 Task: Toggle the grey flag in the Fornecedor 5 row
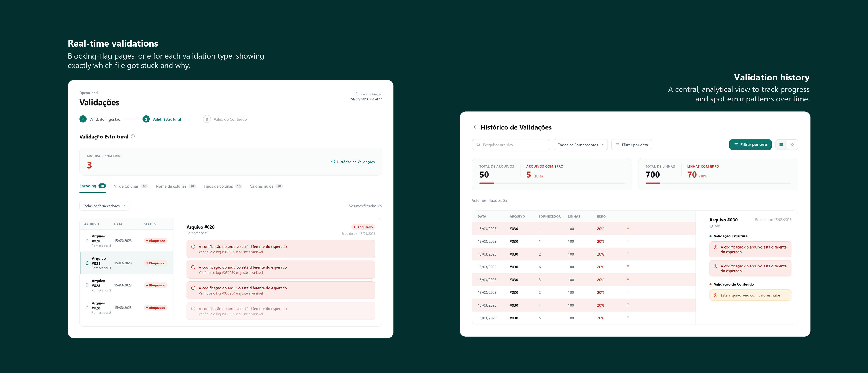[x=628, y=318]
